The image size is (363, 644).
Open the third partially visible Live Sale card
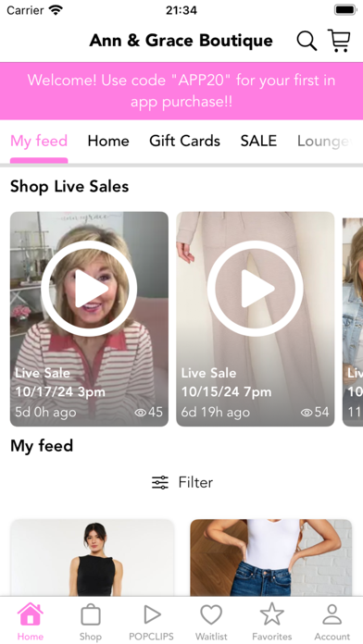[x=353, y=319]
